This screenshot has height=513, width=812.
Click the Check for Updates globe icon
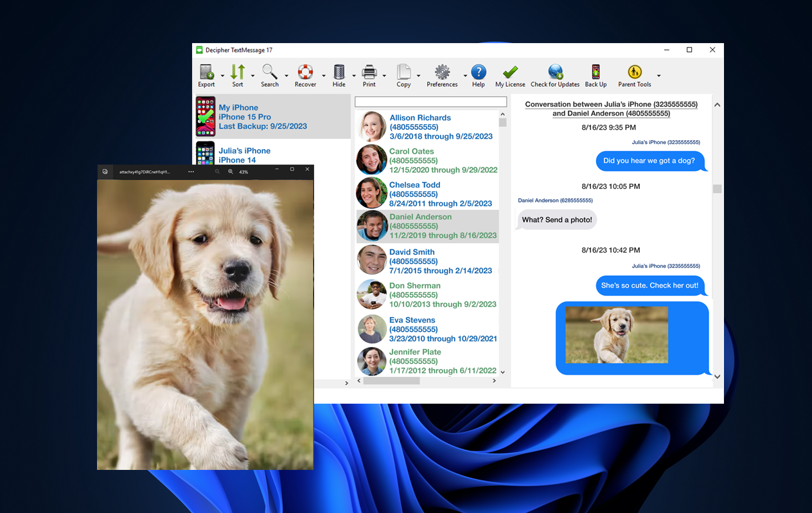[x=556, y=71]
